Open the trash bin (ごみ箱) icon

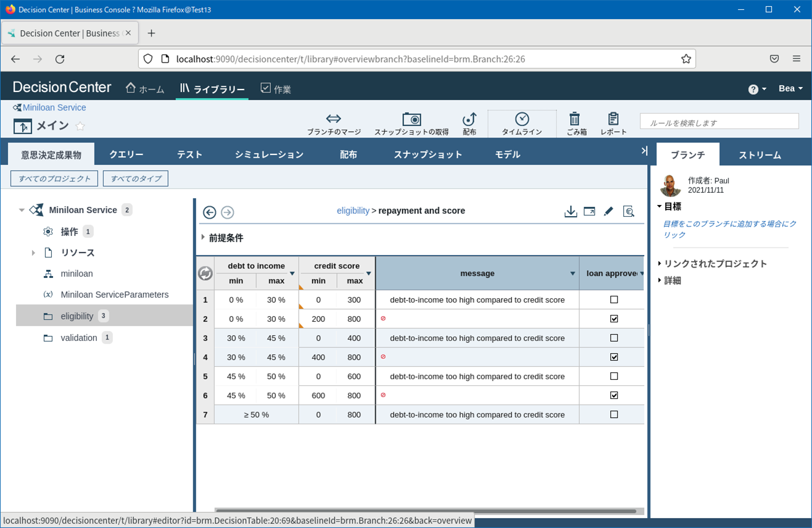click(574, 119)
